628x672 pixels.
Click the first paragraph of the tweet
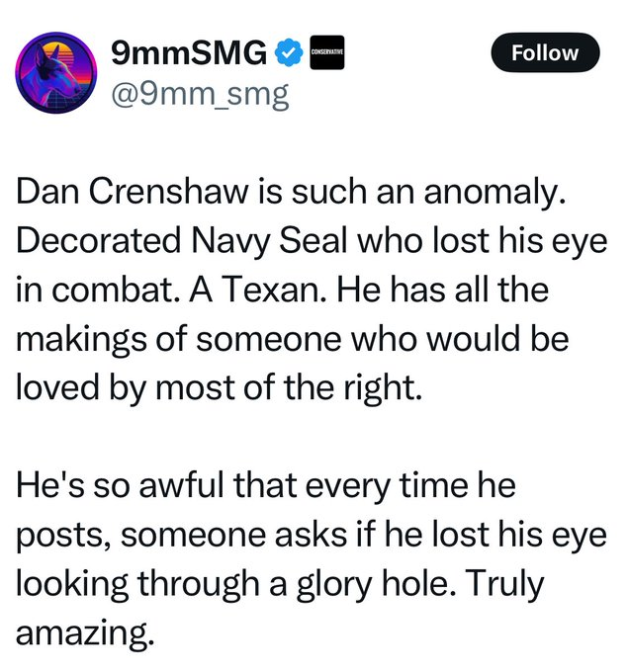[x=297, y=295]
